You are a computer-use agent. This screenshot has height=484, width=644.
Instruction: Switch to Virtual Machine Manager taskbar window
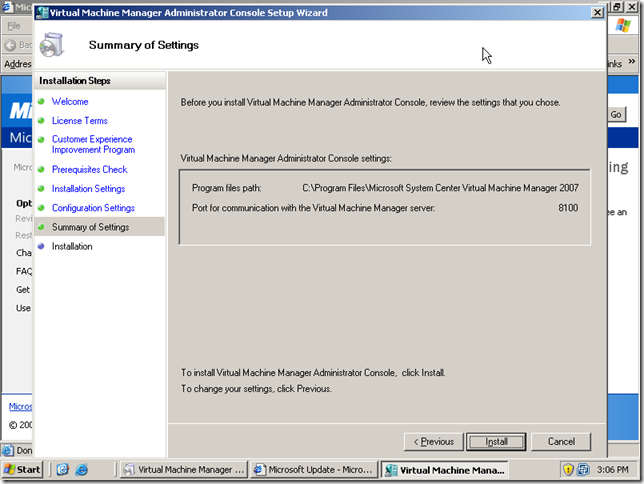184,470
